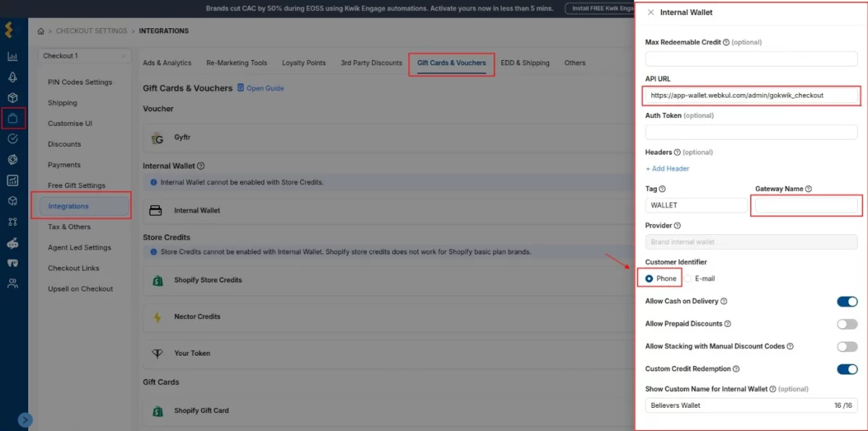
Task: Switch to EDD & Shipping tab
Action: (525, 63)
